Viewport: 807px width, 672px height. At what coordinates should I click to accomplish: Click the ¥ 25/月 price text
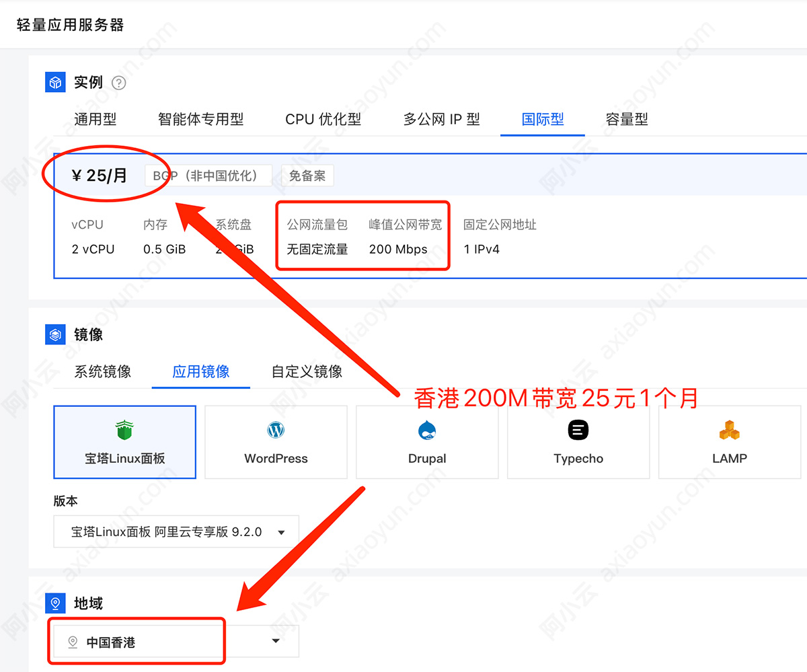[x=100, y=176]
